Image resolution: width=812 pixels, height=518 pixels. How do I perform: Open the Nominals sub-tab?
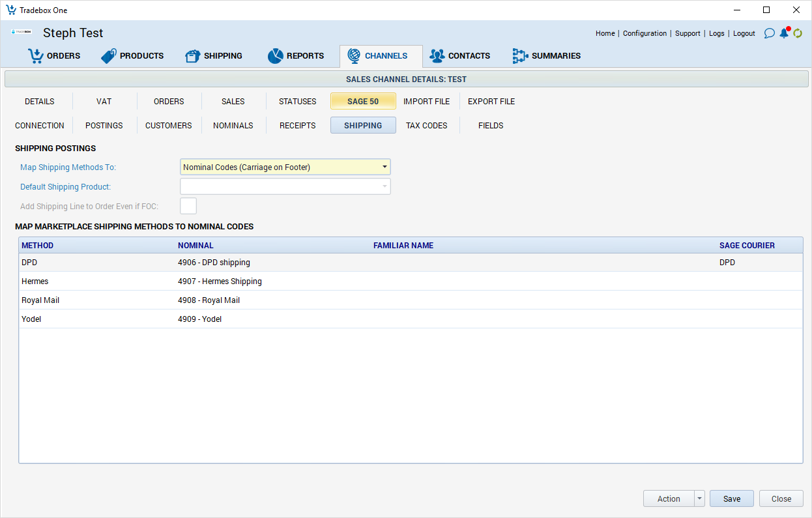(x=233, y=126)
